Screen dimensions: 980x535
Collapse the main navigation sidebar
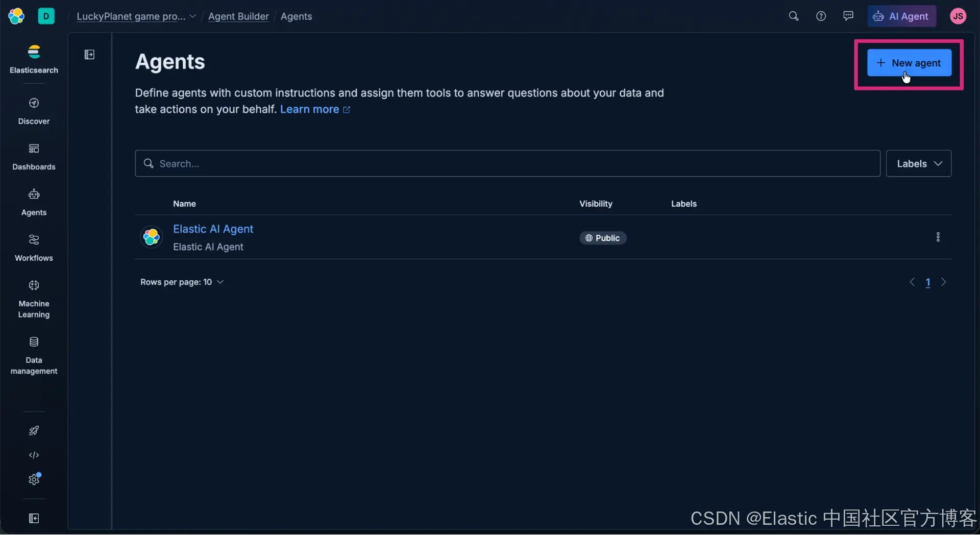coord(34,519)
